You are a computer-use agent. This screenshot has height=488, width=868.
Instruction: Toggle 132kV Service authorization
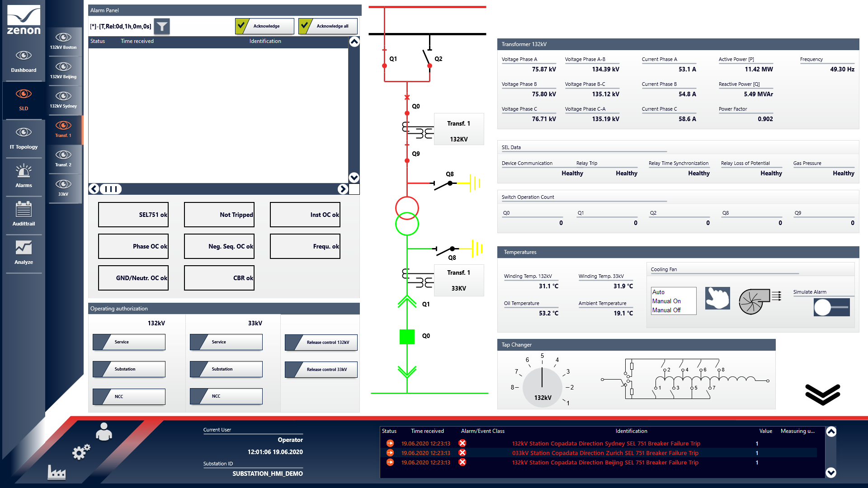129,342
